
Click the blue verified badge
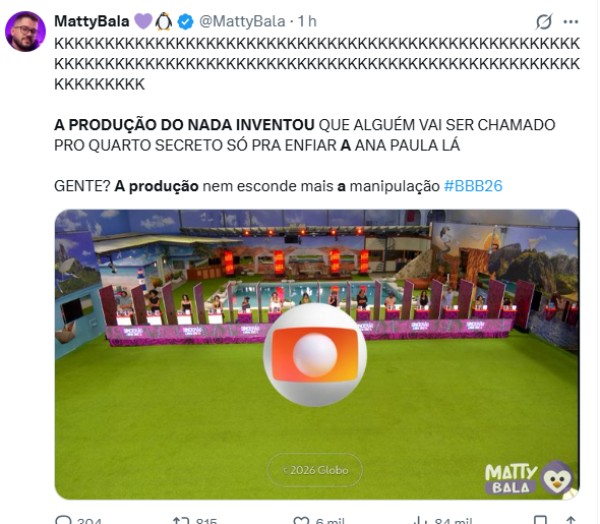pyautogui.click(x=186, y=21)
